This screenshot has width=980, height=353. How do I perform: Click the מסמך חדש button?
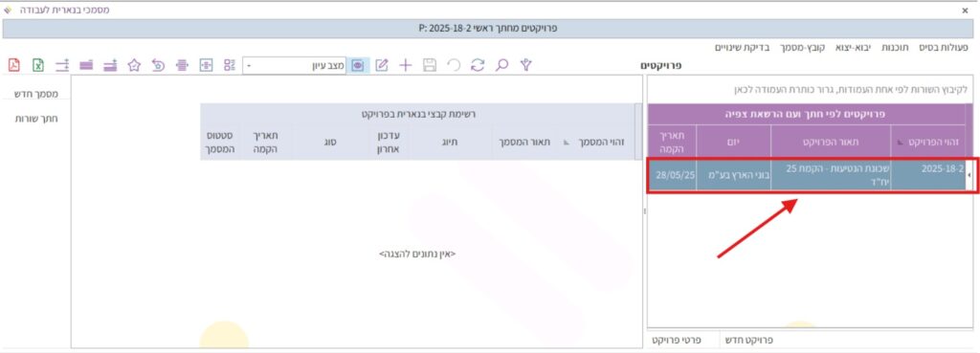(x=36, y=94)
